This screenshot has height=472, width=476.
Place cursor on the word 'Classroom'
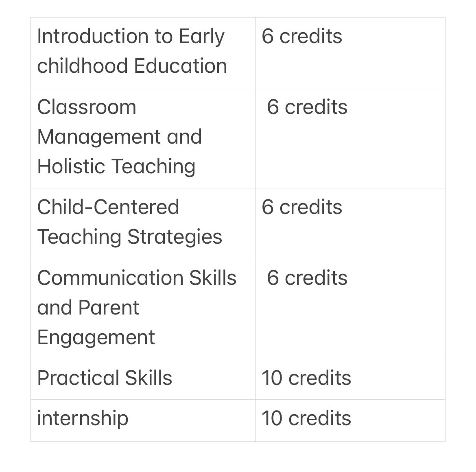click(x=87, y=107)
